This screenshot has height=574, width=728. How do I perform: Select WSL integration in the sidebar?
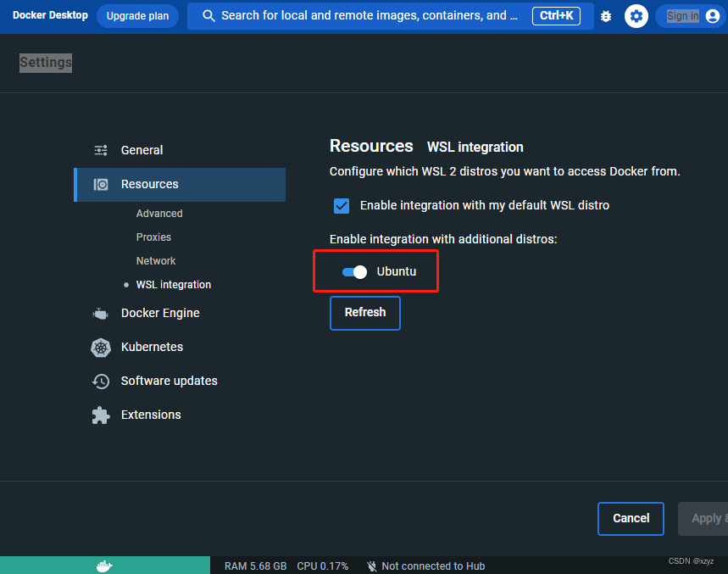pyautogui.click(x=173, y=284)
